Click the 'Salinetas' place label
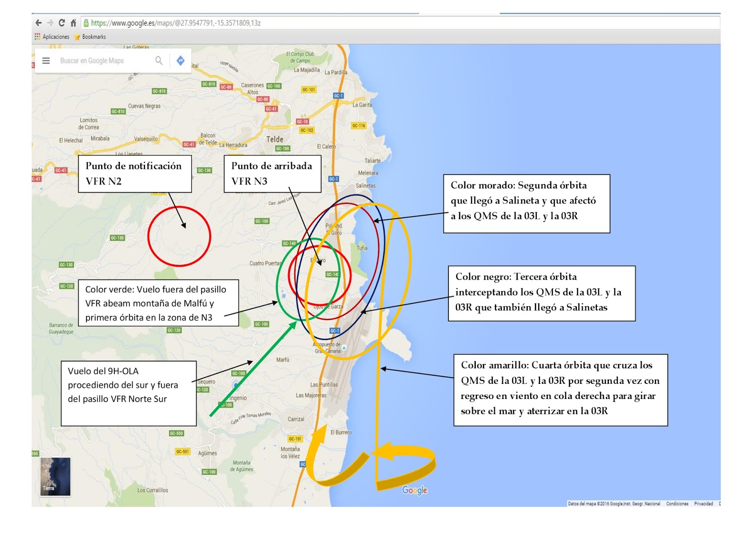Image resolution: width=756 pixels, height=534 pixels. (x=366, y=186)
